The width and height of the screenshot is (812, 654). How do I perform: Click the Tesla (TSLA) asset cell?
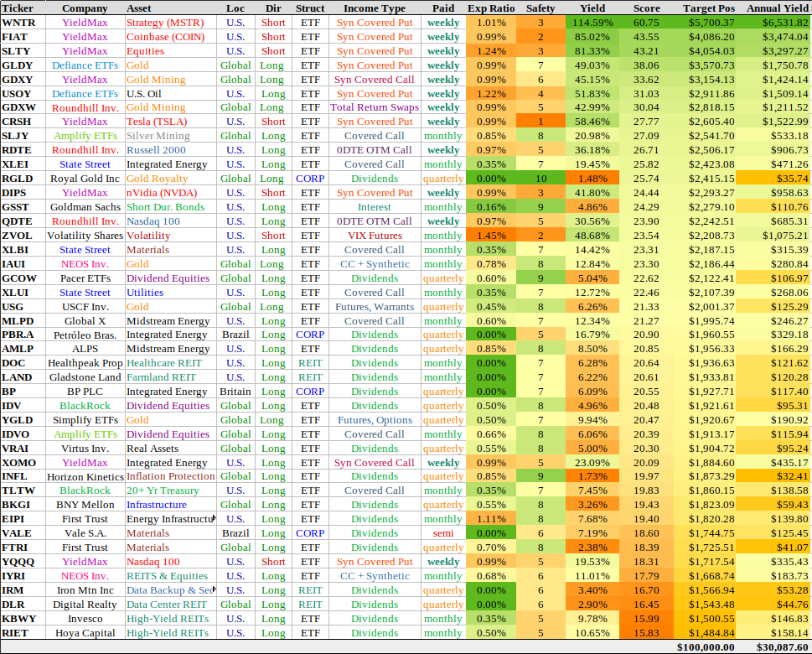(x=170, y=122)
